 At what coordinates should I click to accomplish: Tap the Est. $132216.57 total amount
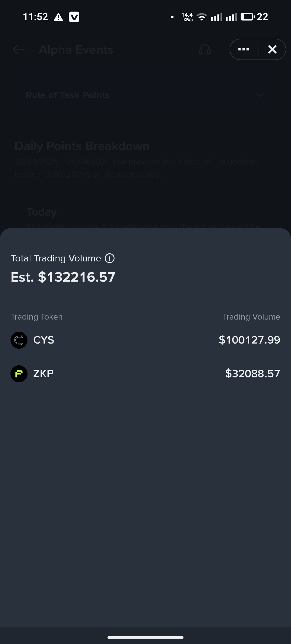coord(63,277)
